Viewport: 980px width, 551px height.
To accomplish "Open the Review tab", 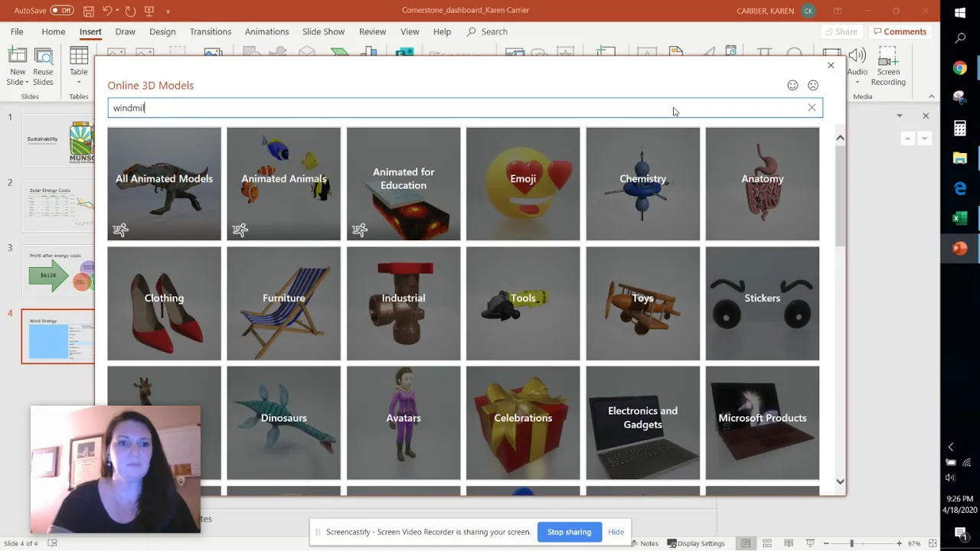I will pos(372,31).
